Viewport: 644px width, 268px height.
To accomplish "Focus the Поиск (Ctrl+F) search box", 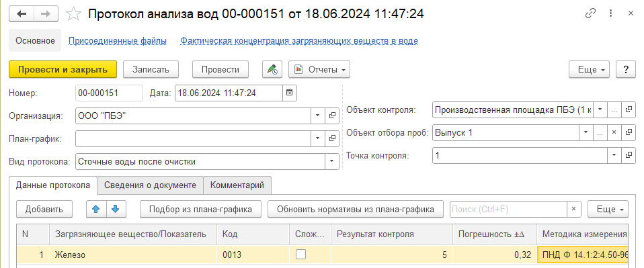I will click(x=508, y=210).
